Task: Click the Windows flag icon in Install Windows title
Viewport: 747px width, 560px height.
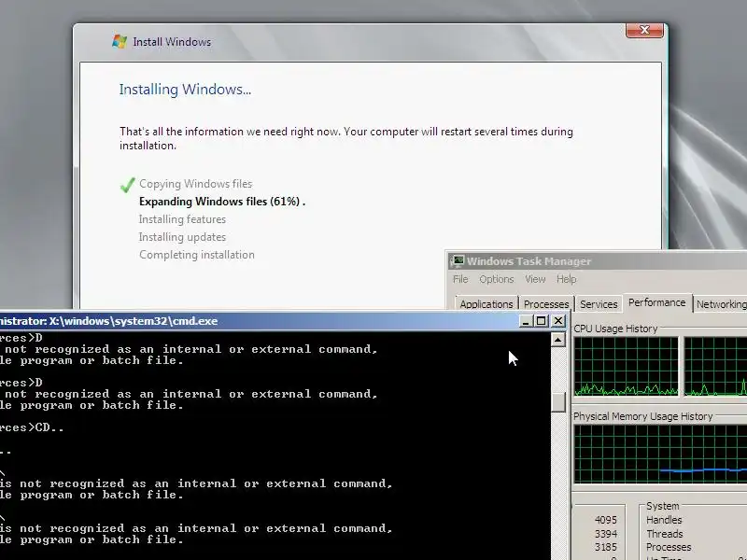Action: tap(120, 41)
